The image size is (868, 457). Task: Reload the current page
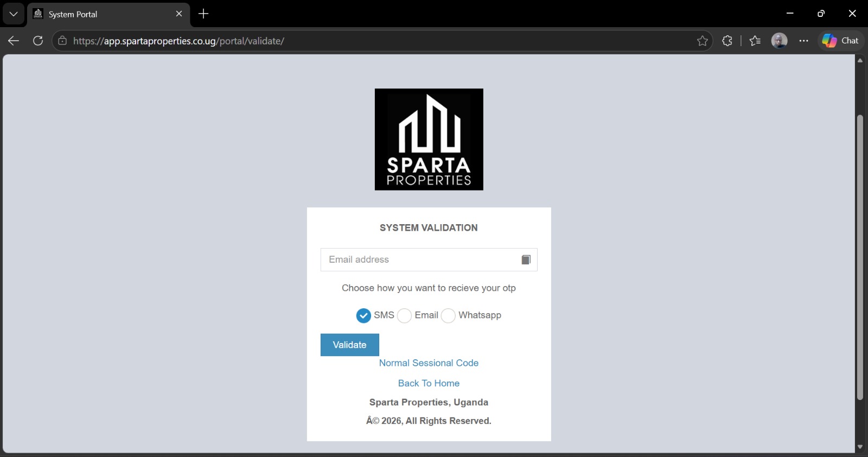tap(38, 41)
